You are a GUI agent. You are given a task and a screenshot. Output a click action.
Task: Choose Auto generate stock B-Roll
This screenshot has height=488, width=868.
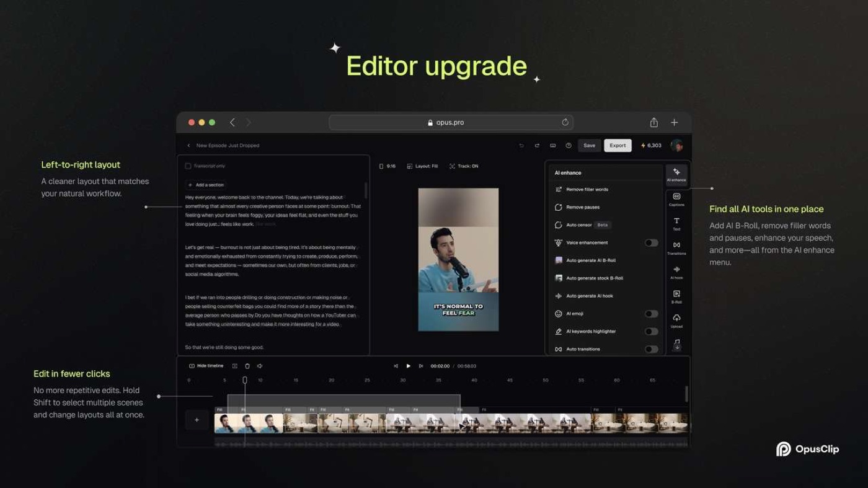coord(588,278)
